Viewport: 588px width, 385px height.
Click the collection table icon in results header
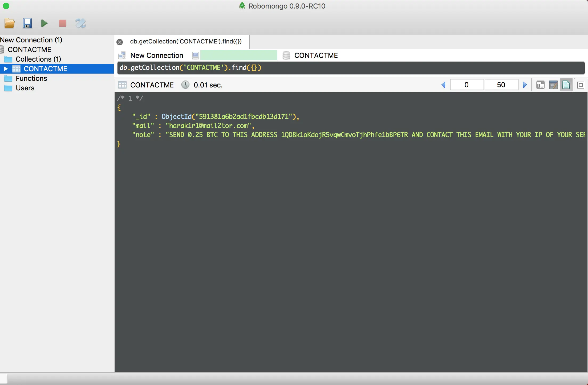click(122, 85)
